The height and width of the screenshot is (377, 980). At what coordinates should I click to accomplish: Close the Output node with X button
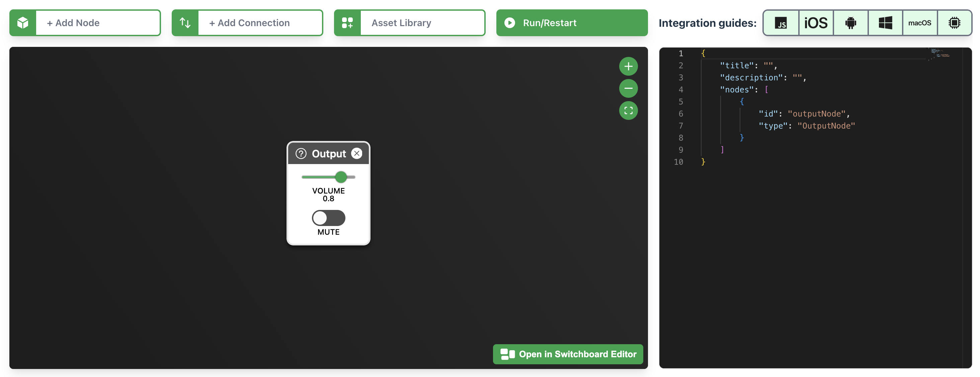pyautogui.click(x=356, y=153)
